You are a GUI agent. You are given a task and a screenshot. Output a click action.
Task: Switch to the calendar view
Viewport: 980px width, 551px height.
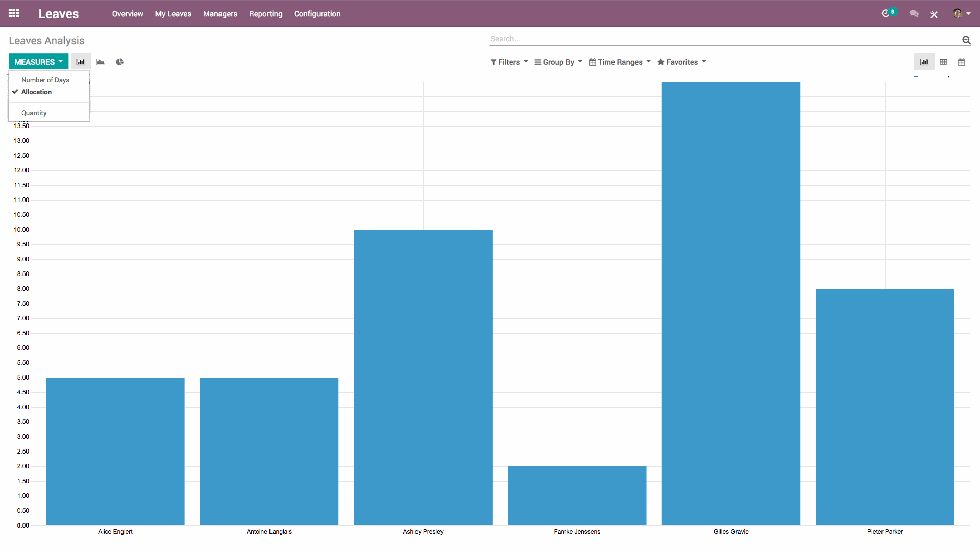pyautogui.click(x=962, y=62)
